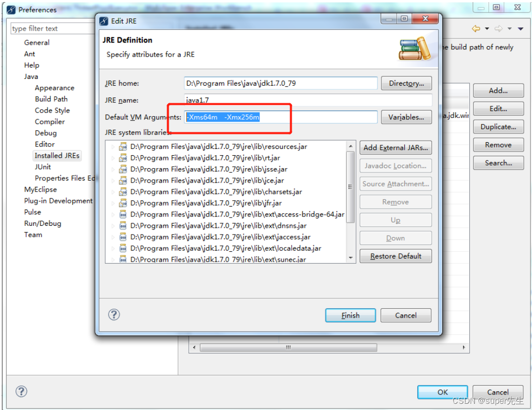The width and height of the screenshot is (532, 410).
Task: Expand the rt.jar library node
Action: [x=113, y=158]
